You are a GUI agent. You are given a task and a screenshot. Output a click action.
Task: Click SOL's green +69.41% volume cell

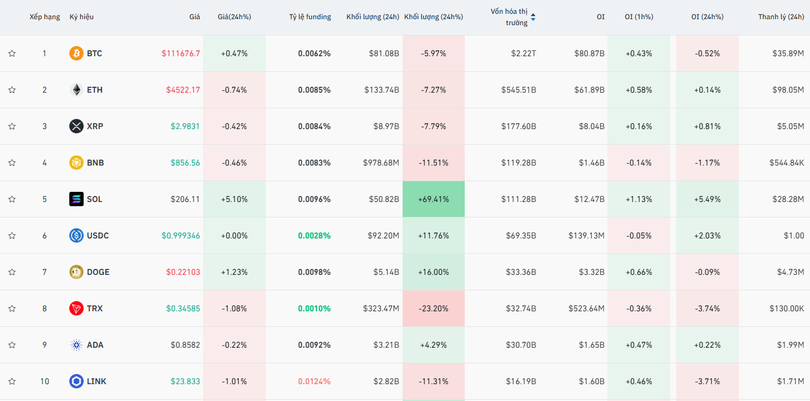click(x=433, y=199)
